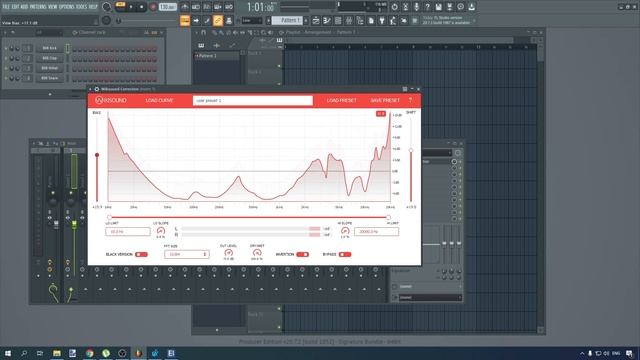Click the low end handle of the frequency range slider

pos(109,218)
